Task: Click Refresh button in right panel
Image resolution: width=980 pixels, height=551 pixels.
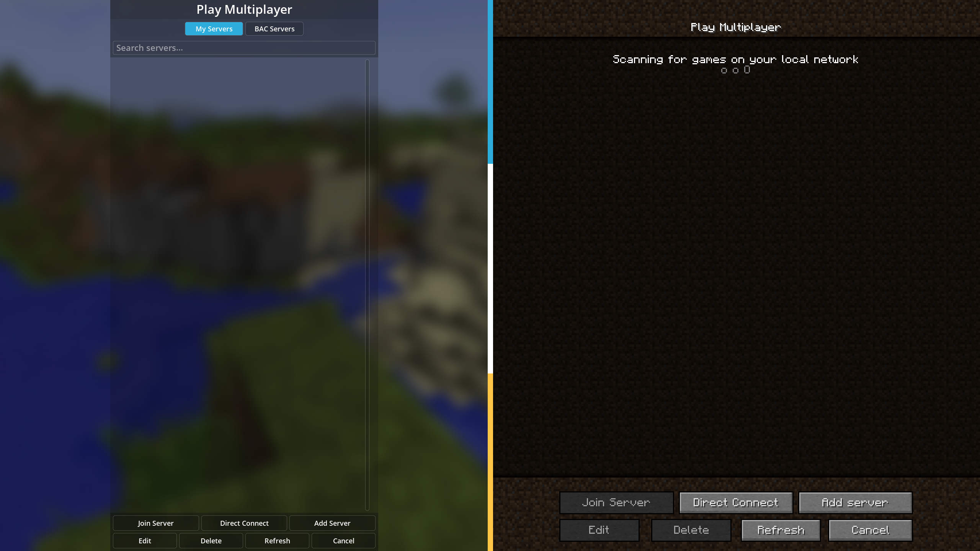Action: coord(780,530)
